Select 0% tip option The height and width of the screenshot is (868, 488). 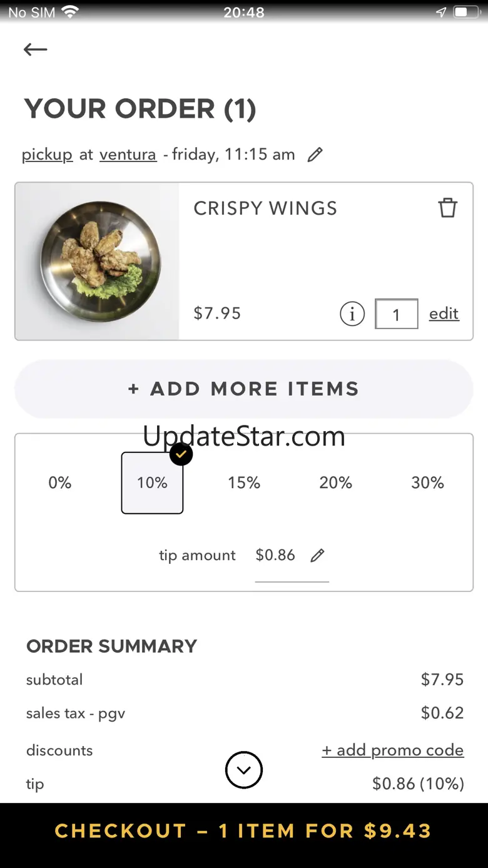tap(60, 483)
